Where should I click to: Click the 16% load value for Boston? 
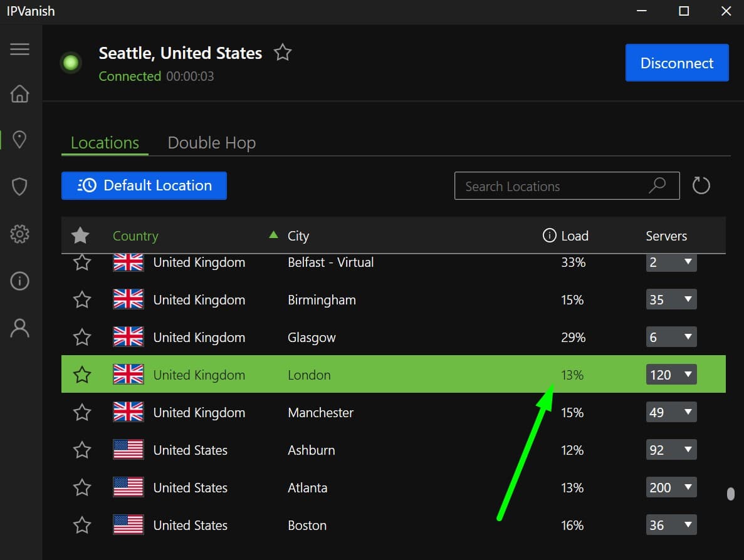(572, 526)
